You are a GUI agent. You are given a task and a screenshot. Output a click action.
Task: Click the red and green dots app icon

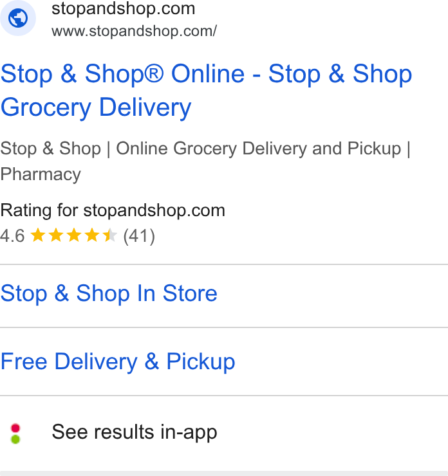pos(15,434)
